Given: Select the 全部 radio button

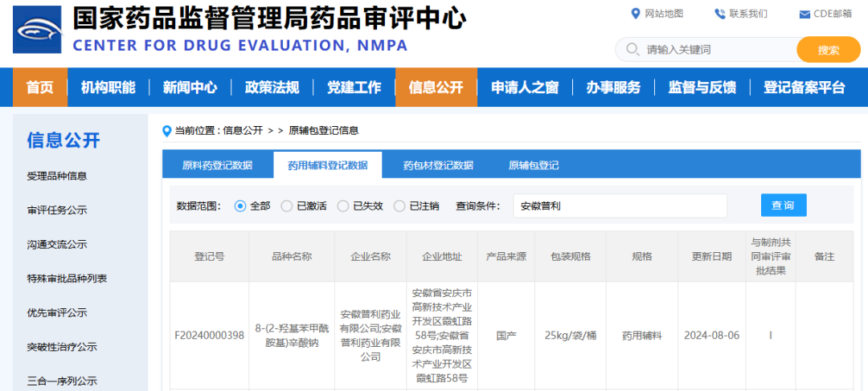Looking at the screenshot, I should (x=240, y=206).
